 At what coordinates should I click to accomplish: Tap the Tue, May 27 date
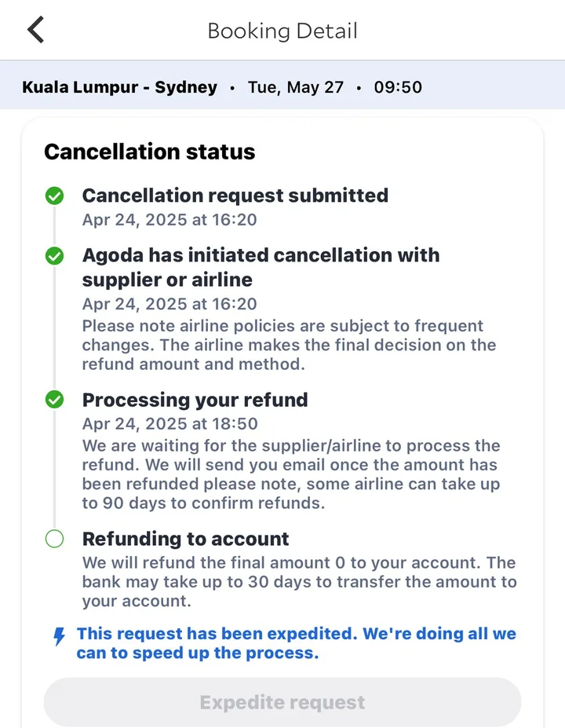pos(296,87)
